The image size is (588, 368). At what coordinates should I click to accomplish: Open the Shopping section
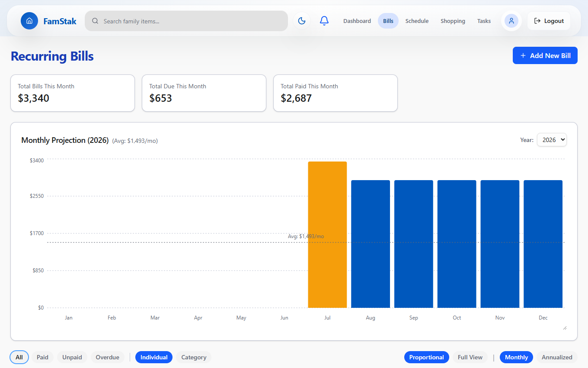coord(453,21)
